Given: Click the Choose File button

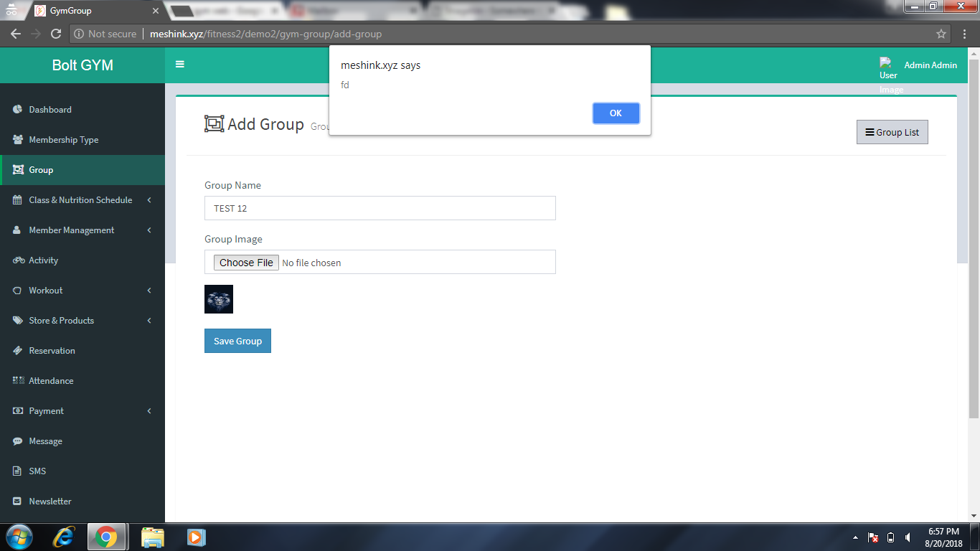Looking at the screenshot, I should 246,263.
